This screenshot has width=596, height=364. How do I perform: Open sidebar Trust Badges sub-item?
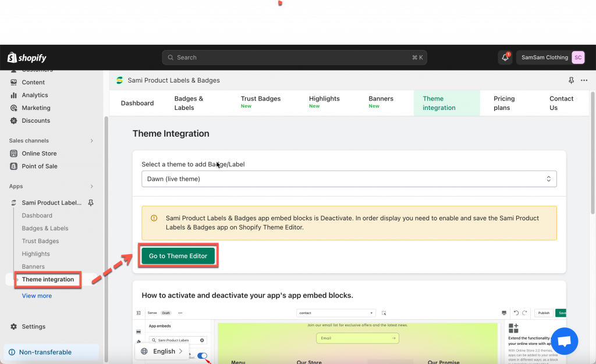coord(40,241)
